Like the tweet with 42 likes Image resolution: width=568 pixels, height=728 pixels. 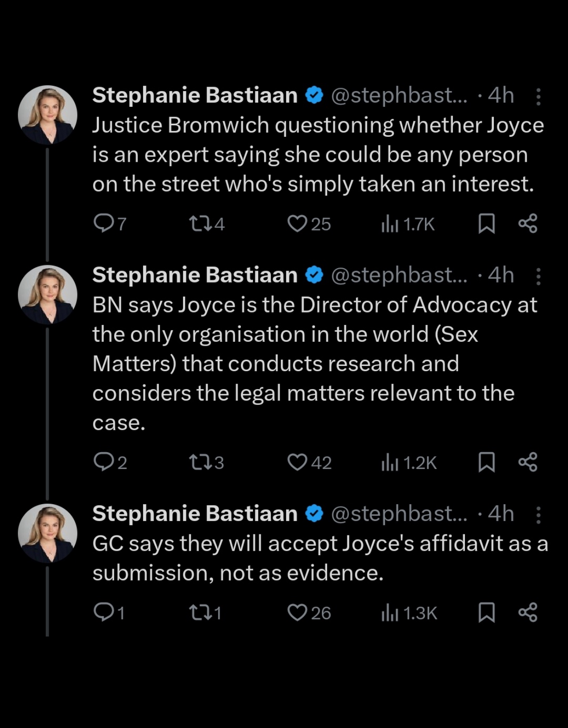[x=309, y=462]
